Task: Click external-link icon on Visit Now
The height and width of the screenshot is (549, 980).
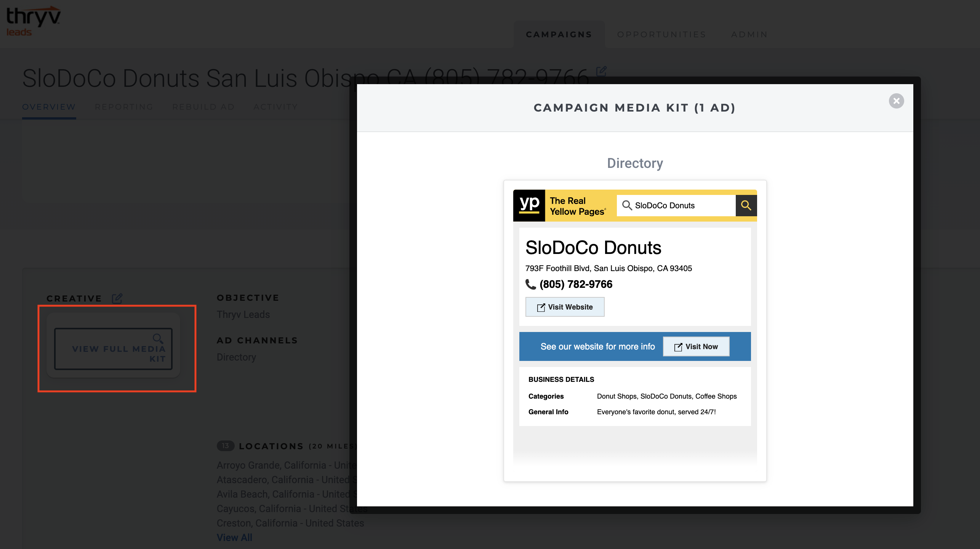Action: point(678,347)
